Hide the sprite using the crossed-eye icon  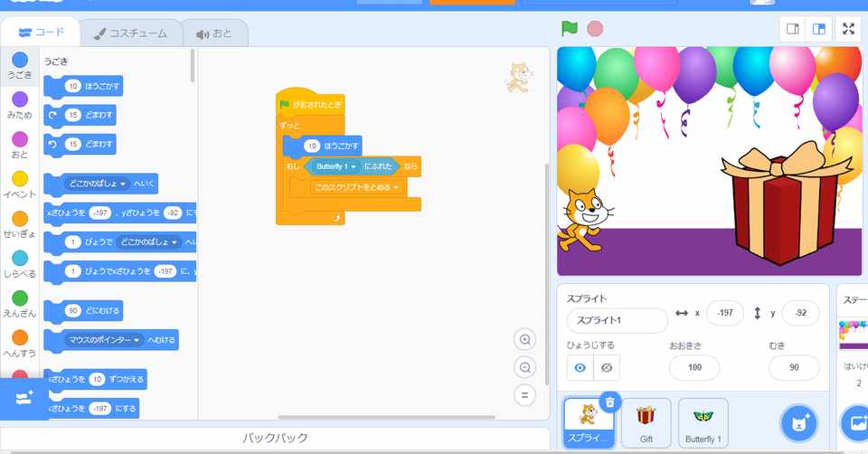pyautogui.click(x=607, y=367)
